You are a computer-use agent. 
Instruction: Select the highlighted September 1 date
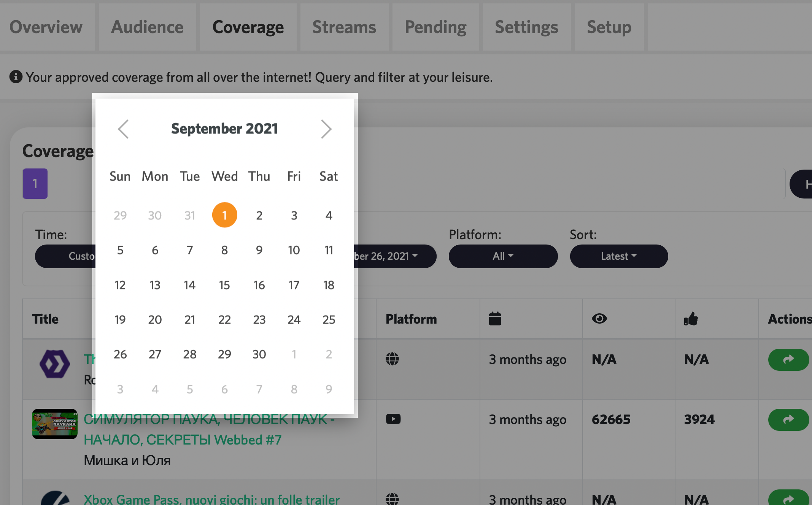coord(224,215)
